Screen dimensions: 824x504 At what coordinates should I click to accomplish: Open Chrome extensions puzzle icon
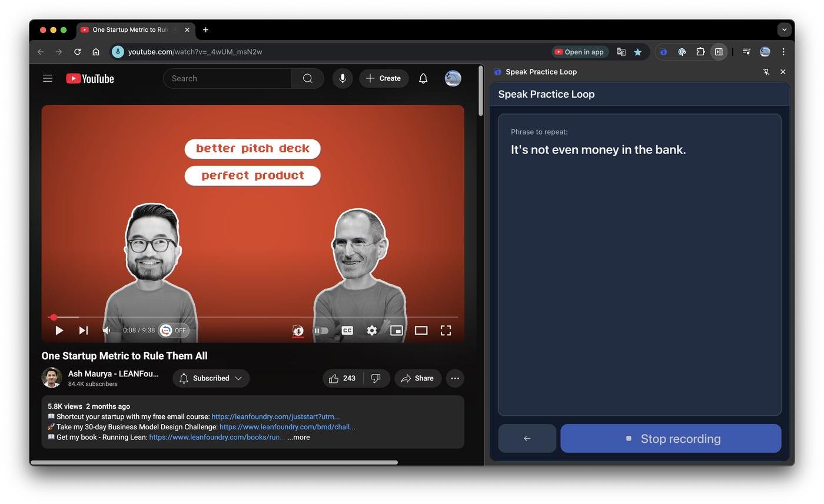[700, 52]
